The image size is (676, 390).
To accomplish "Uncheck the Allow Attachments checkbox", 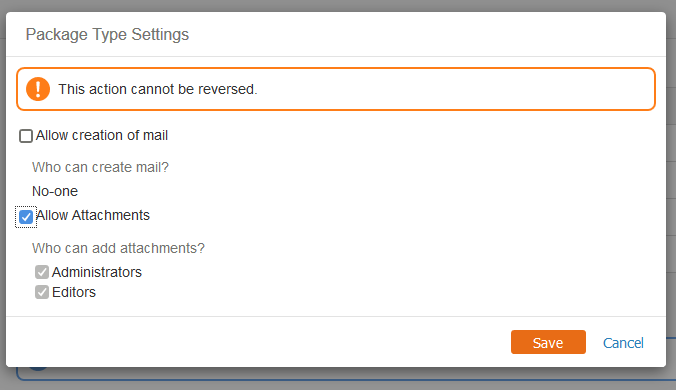I will 26,217.
